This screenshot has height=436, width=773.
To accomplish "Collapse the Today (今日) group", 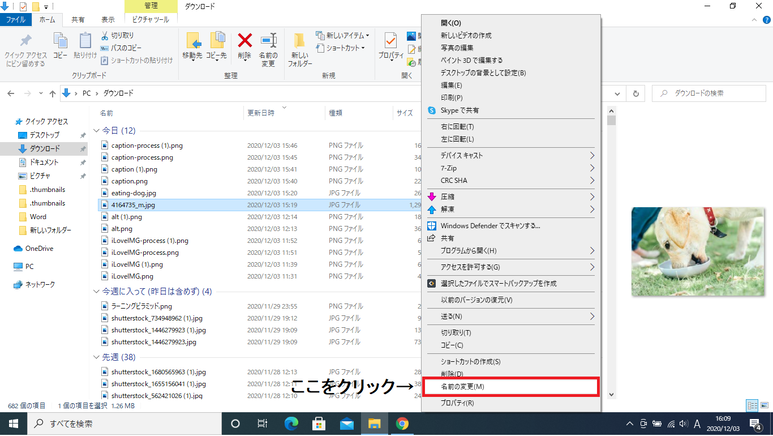I will pyautogui.click(x=97, y=131).
